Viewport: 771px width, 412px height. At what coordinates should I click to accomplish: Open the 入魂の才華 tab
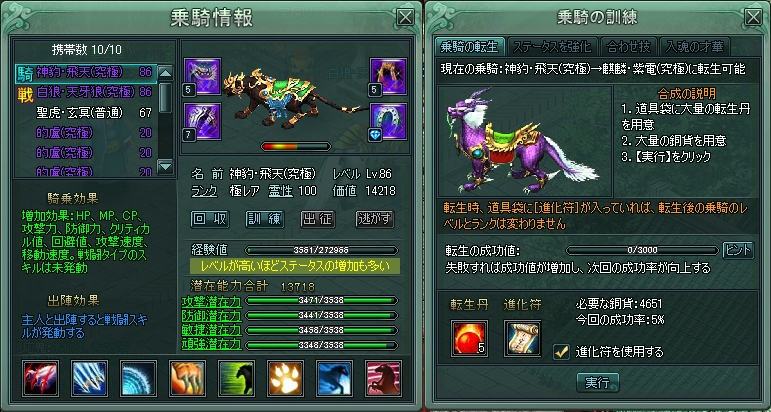pyautogui.click(x=694, y=47)
